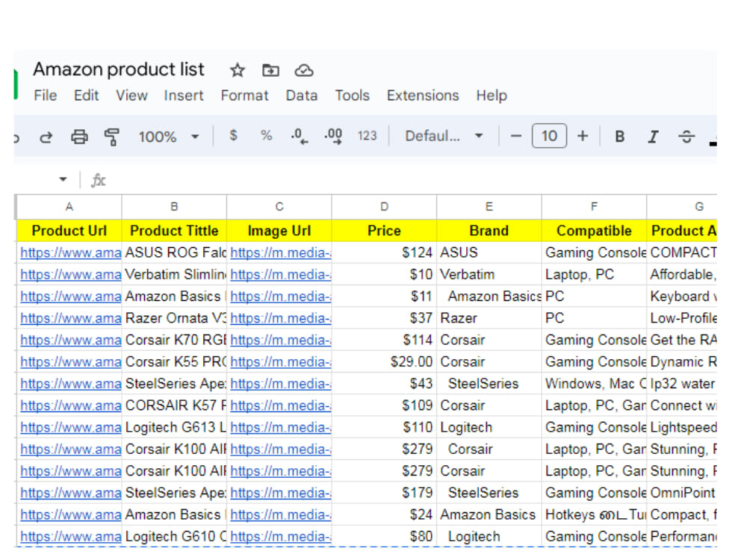Select the paint format tool
Screen dimensions: 747x560
pyautogui.click(x=111, y=137)
